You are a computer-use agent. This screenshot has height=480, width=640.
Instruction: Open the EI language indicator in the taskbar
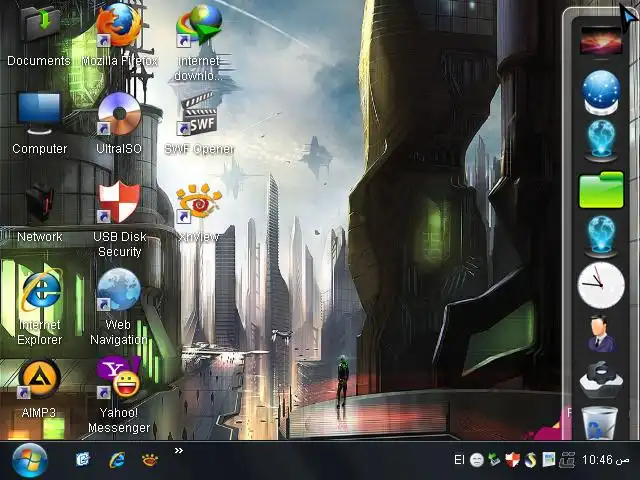460,460
